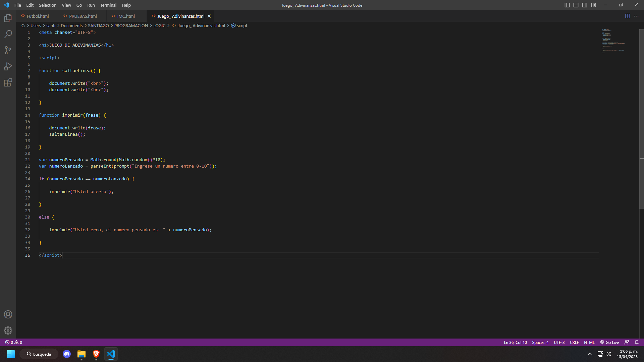The width and height of the screenshot is (644, 362).
Task: Switch to the PRUEBAS.html tab
Action: (x=83, y=16)
